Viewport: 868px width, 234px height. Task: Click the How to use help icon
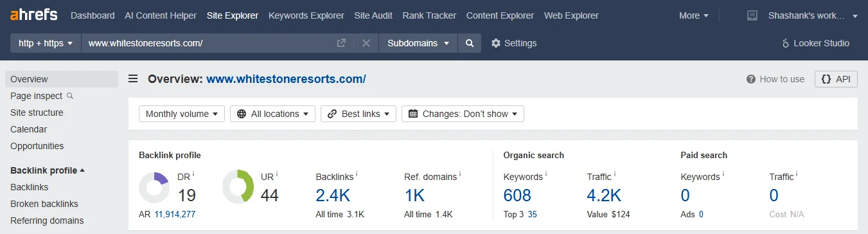coord(750,79)
